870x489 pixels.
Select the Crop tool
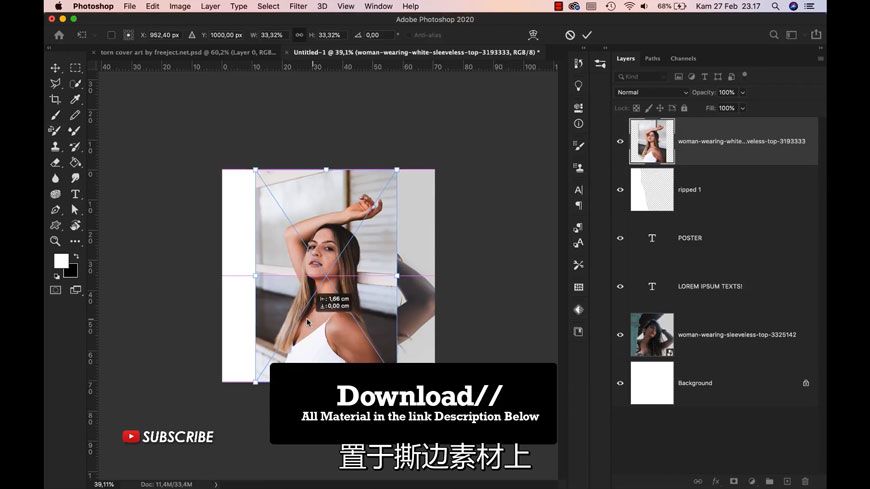pyautogui.click(x=55, y=99)
